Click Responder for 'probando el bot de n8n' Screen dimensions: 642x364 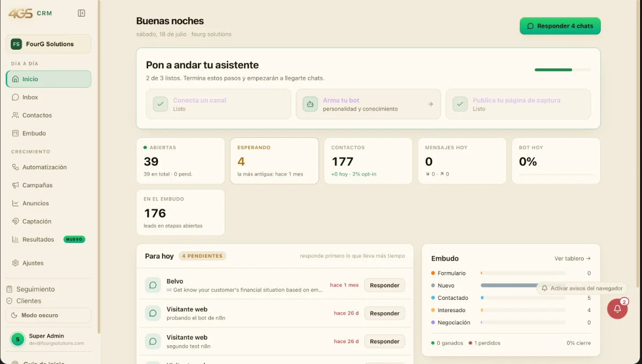coord(385,313)
